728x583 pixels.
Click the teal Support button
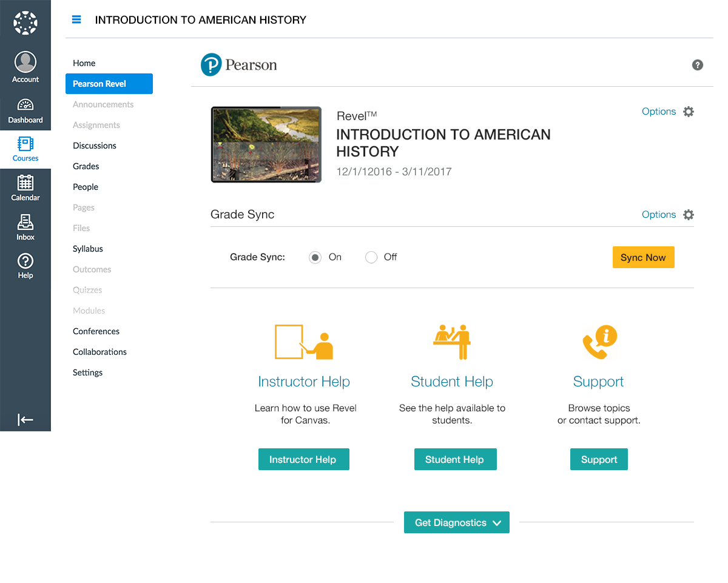coord(599,459)
